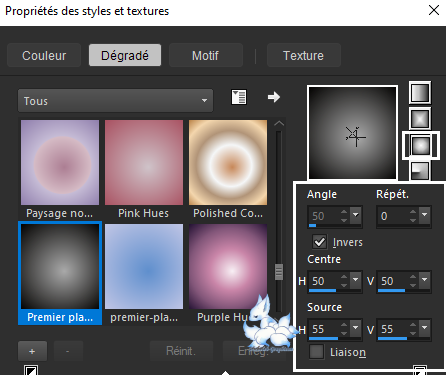The width and height of the screenshot is (446, 375).
Task: Click the white arrow import icon
Action: (274, 97)
